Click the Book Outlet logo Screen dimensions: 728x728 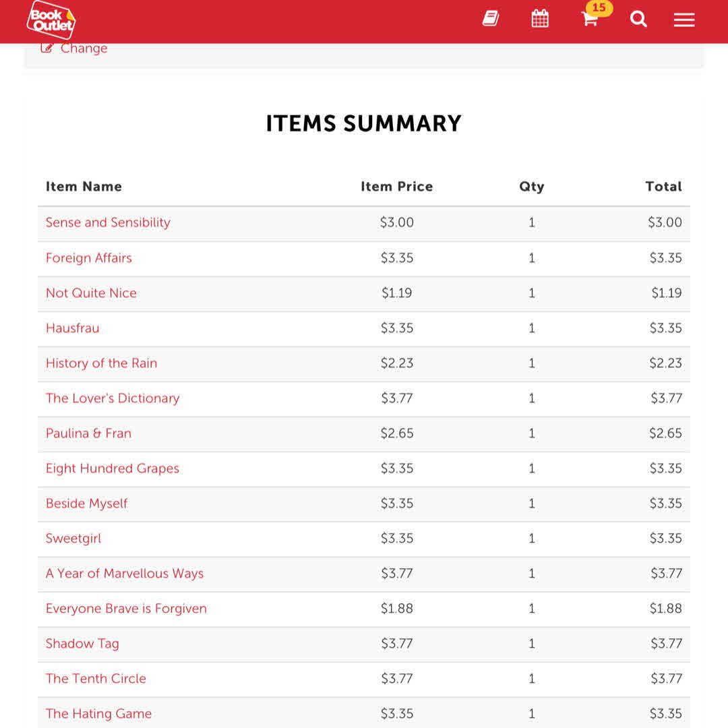[x=51, y=20]
